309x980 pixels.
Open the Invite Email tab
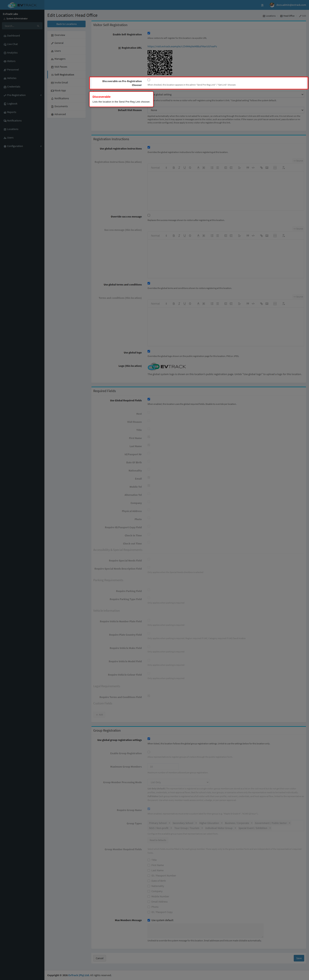click(67, 82)
